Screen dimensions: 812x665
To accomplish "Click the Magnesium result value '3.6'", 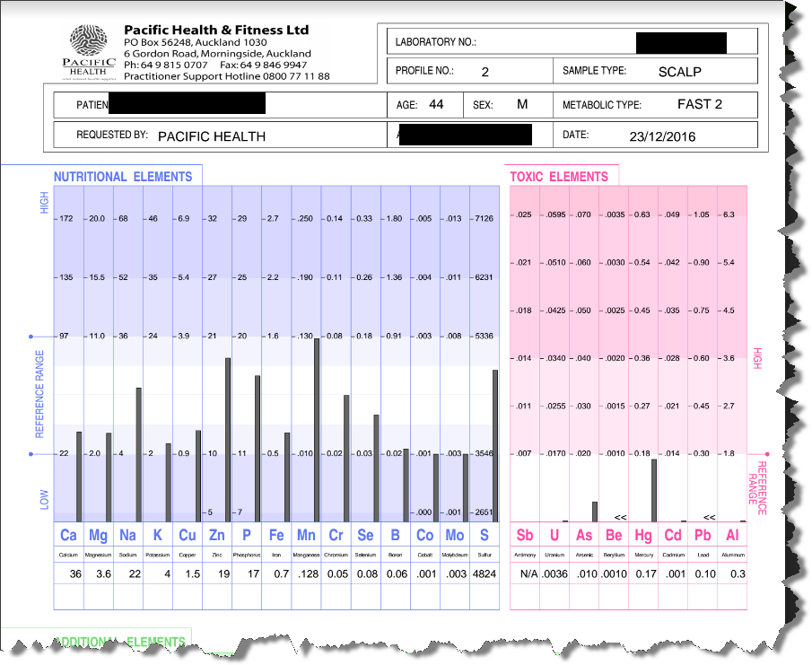I will point(103,573).
